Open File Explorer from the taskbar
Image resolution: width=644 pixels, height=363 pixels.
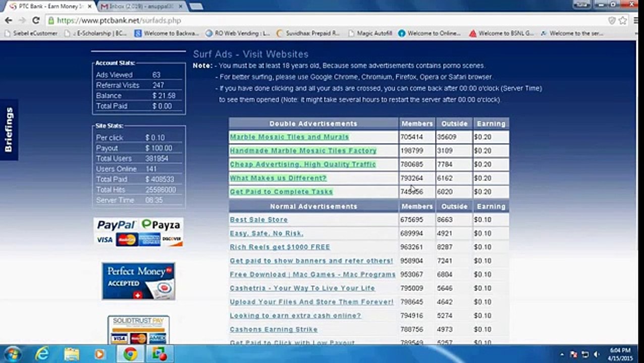pyautogui.click(x=72, y=354)
